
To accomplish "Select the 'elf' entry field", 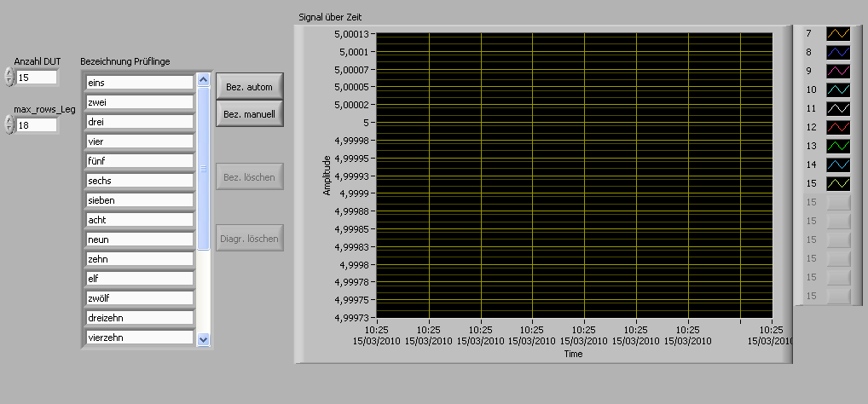I will pyautogui.click(x=139, y=279).
